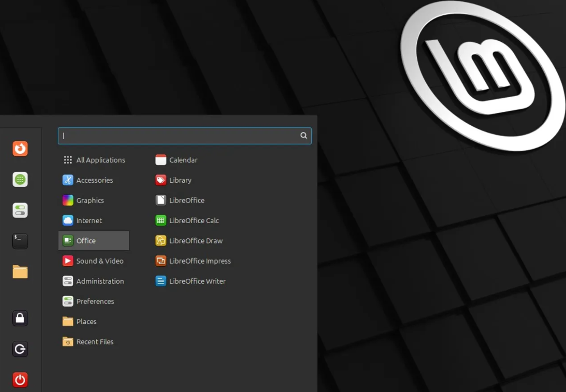Image resolution: width=566 pixels, height=392 pixels.
Task: Open the Preferences category
Action: click(x=94, y=301)
